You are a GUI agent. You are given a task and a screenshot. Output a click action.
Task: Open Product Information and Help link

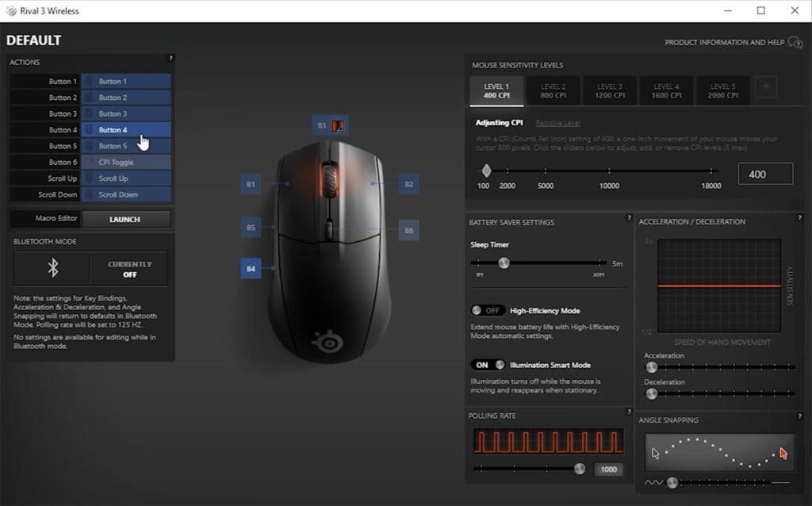pos(725,43)
